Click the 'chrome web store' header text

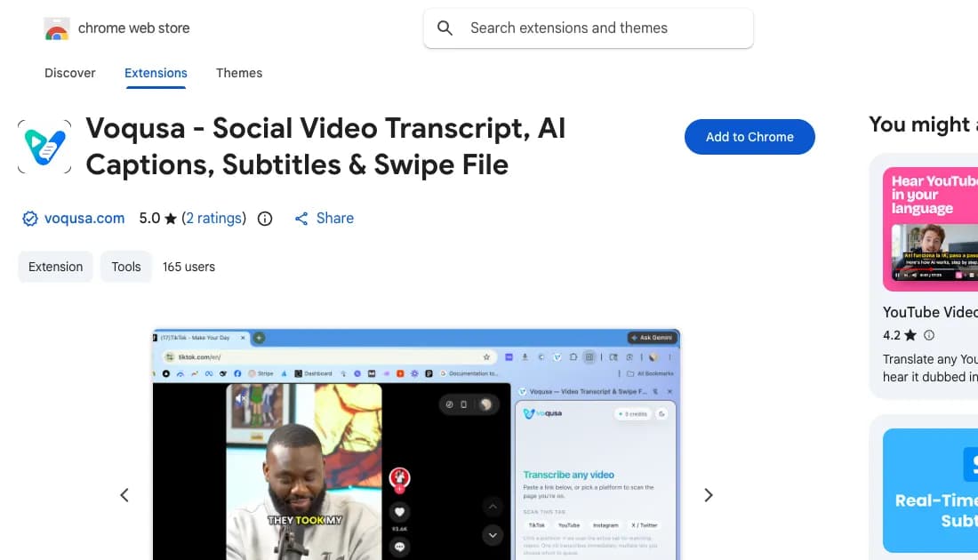133,28
